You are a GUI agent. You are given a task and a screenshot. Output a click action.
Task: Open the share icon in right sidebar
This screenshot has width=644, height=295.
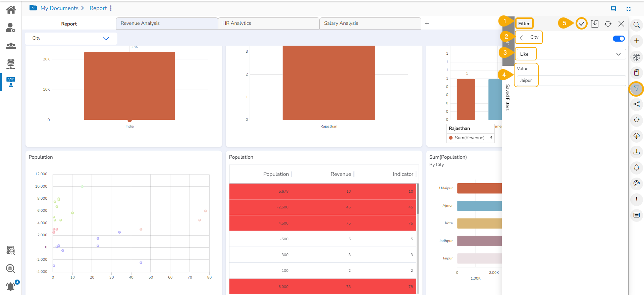coord(636,104)
